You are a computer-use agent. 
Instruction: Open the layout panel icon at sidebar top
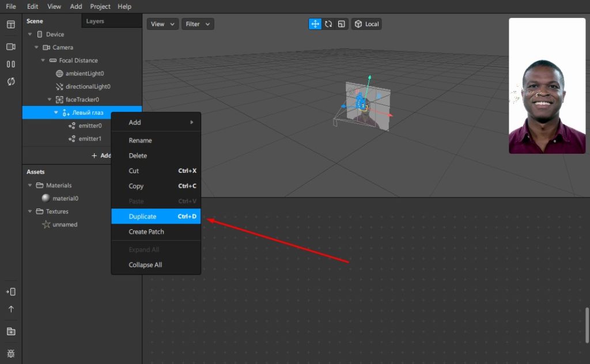coord(11,25)
